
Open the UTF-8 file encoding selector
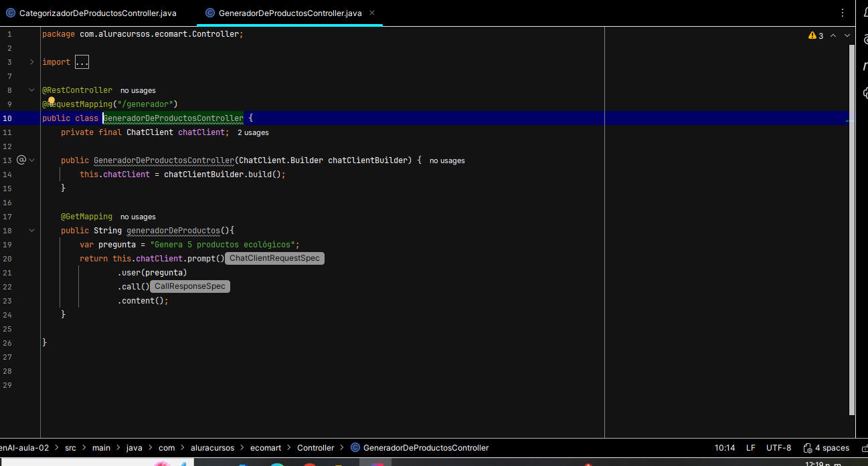coord(778,448)
